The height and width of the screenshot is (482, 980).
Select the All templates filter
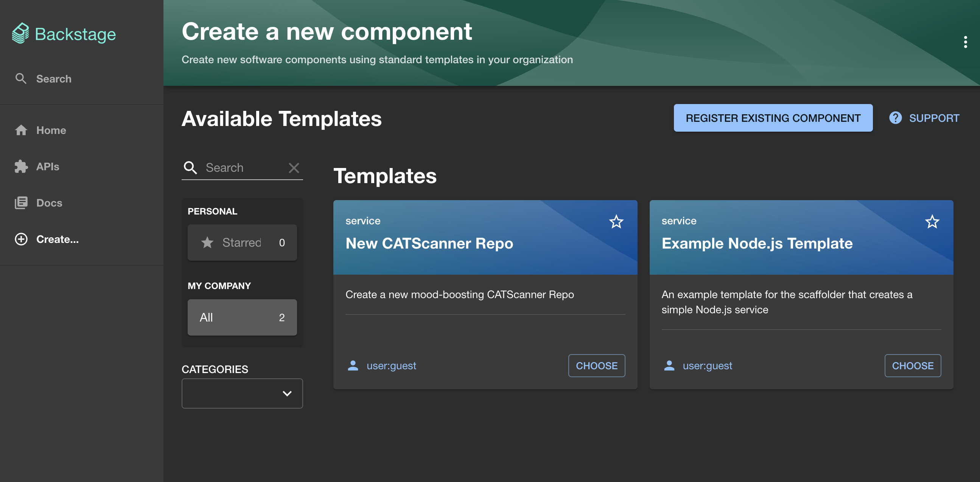tap(242, 317)
